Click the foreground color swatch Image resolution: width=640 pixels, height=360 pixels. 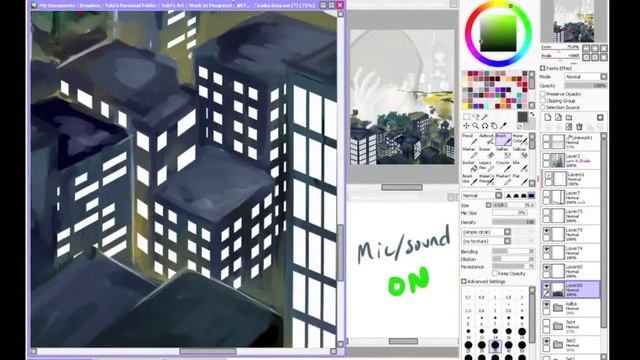522,117
